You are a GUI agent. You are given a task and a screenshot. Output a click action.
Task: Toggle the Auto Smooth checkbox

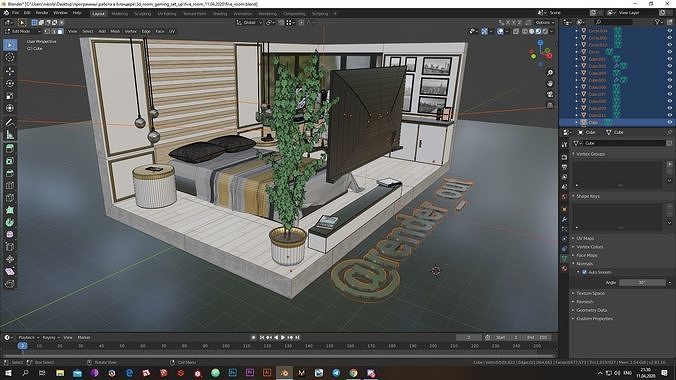point(585,272)
